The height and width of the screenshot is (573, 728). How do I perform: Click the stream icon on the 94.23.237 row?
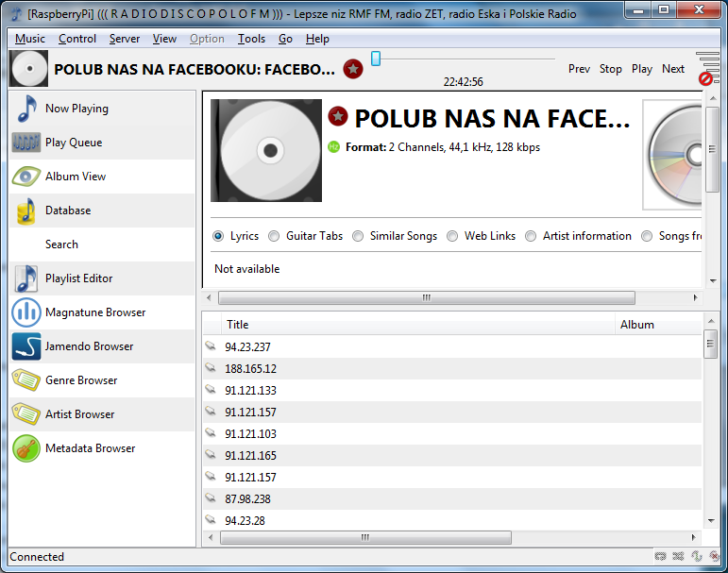(x=211, y=345)
